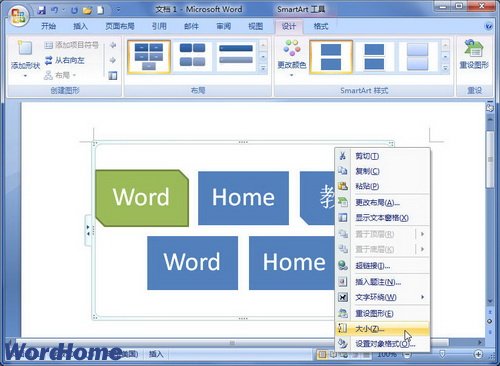Click the icon beside 文字环绕
This screenshot has width=500, height=366.
(x=343, y=297)
